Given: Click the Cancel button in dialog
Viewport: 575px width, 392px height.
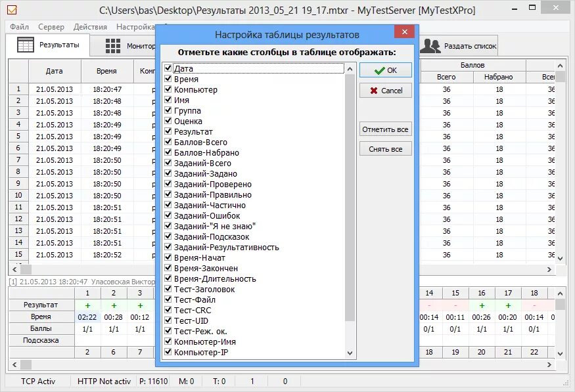Looking at the screenshot, I should point(385,91).
